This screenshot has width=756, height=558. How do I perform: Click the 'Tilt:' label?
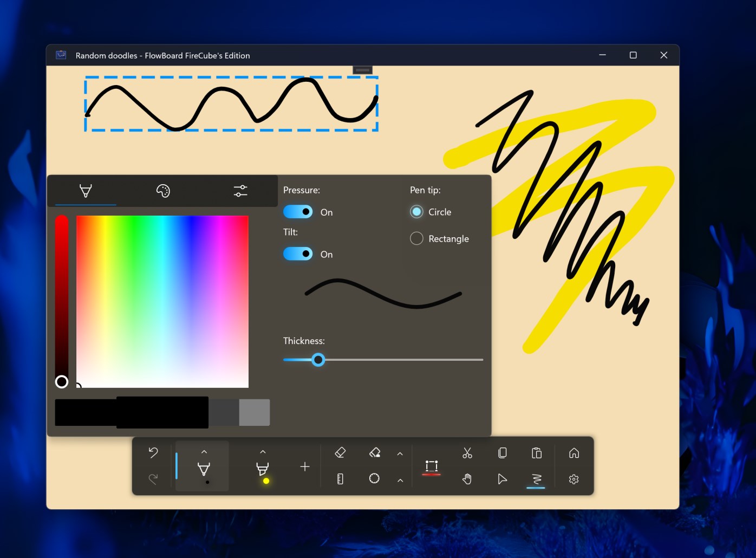[290, 232]
